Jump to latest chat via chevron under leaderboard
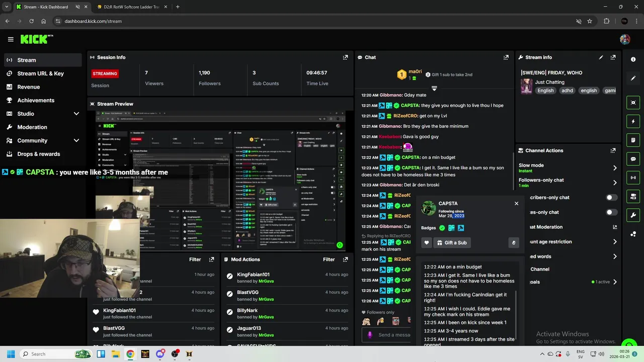Screen dimensions: 644x362 pyautogui.click(x=434, y=88)
